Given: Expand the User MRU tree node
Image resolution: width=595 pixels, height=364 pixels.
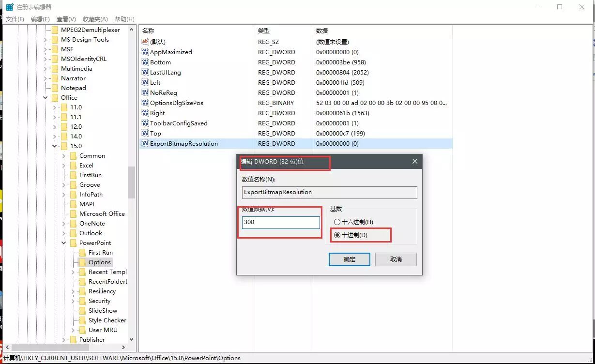Looking at the screenshot, I should click(73, 330).
